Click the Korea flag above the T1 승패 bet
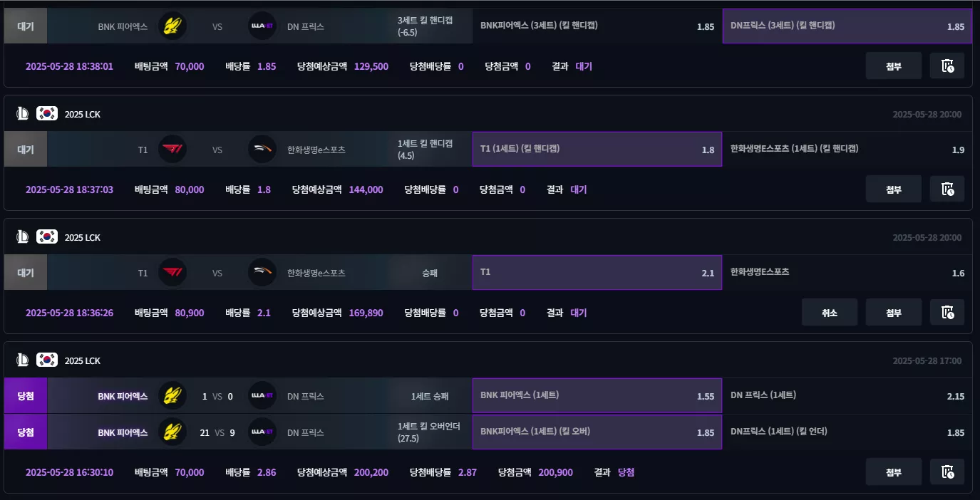980x500 pixels. [x=47, y=237]
